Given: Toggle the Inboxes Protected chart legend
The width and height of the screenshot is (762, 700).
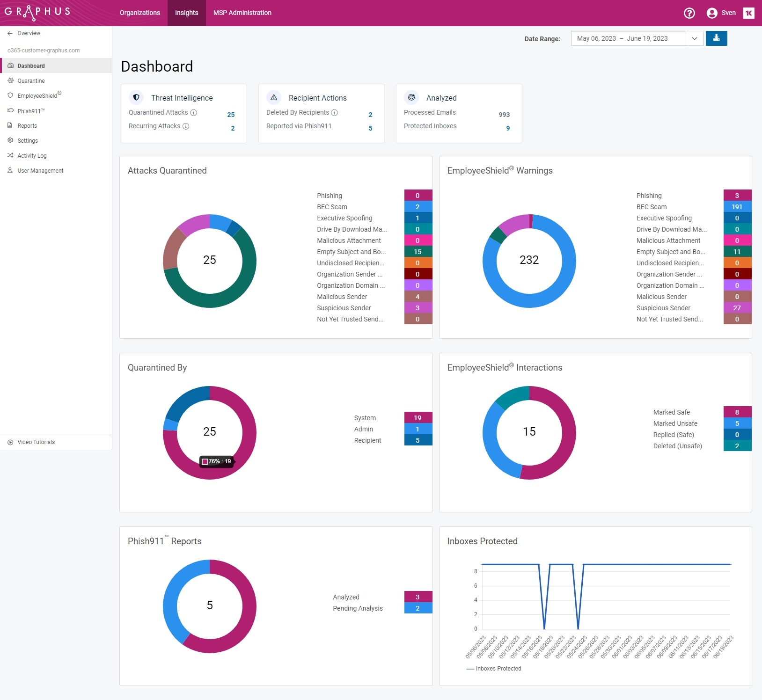Looking at the screenshot, I should 494,669.
